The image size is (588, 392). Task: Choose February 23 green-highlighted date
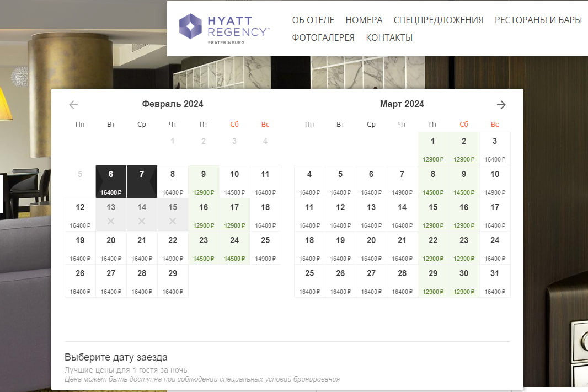click(204, 248)
